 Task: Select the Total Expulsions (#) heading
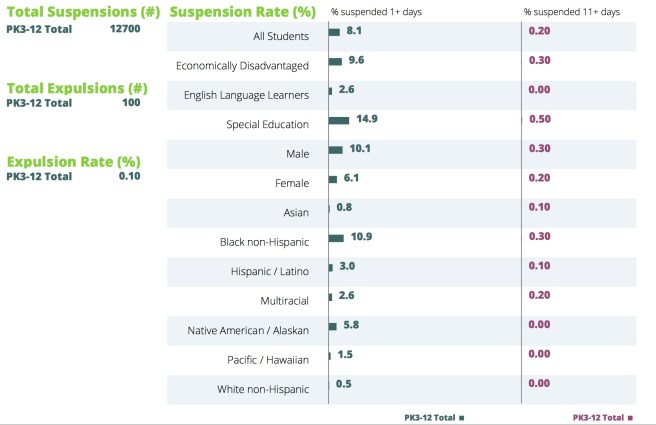point(77,87)
